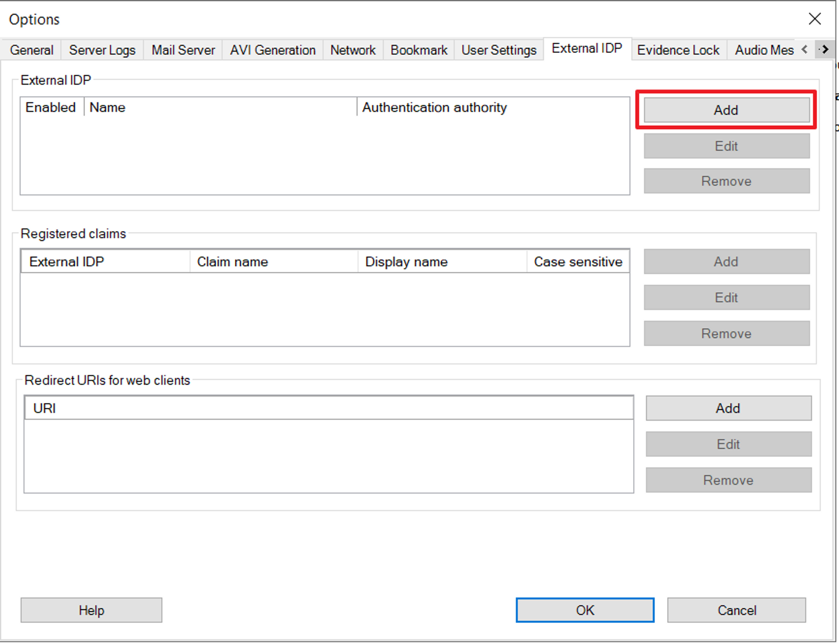Image resolution: width=839 pixels, height=644 pixels.
Task: Click Edit under Registered claims
Action: (726, 297)
